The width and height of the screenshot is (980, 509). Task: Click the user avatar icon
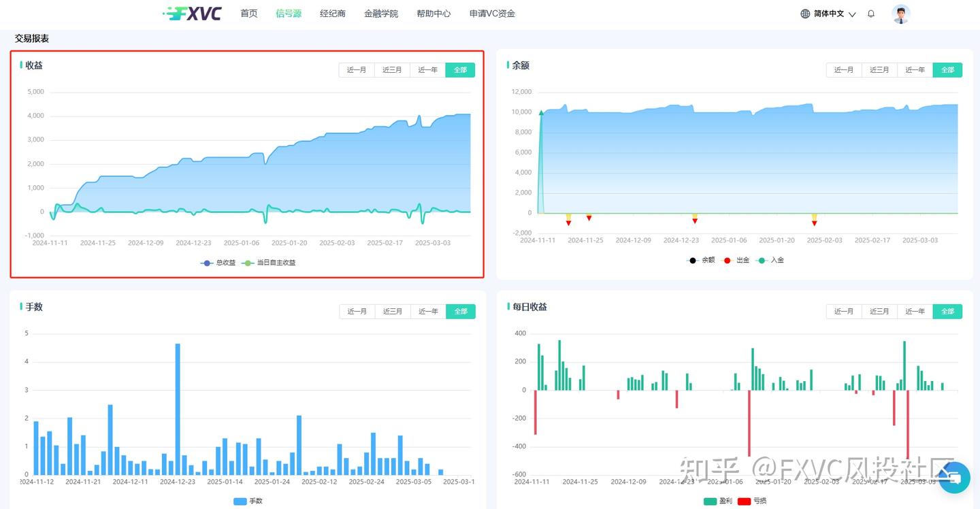click(901, 14)
